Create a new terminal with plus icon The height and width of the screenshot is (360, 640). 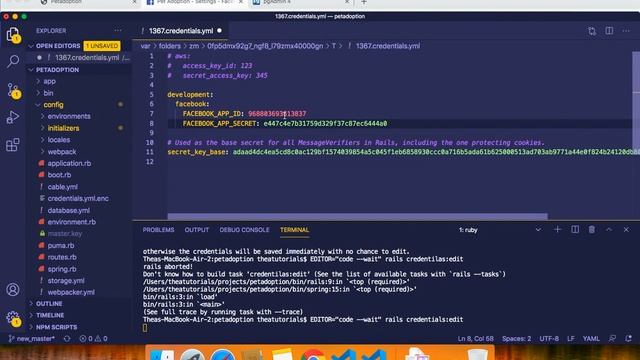[558, 230]
